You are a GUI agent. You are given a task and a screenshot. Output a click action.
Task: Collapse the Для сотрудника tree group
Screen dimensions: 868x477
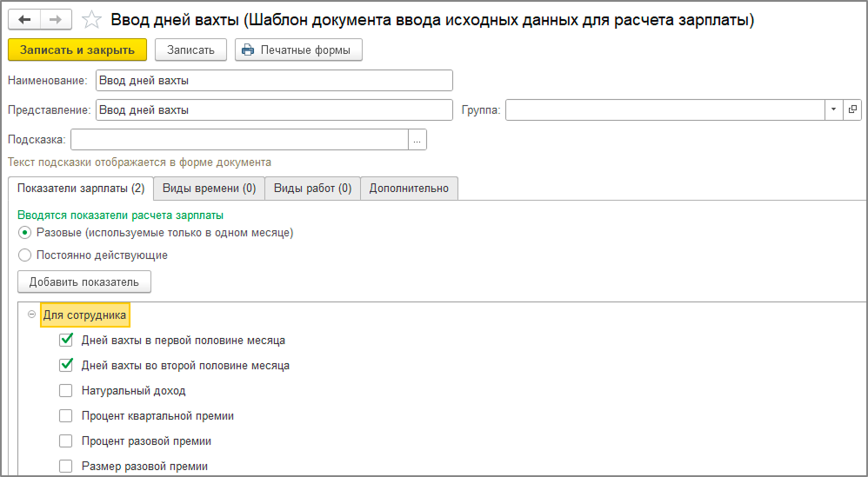31,315
